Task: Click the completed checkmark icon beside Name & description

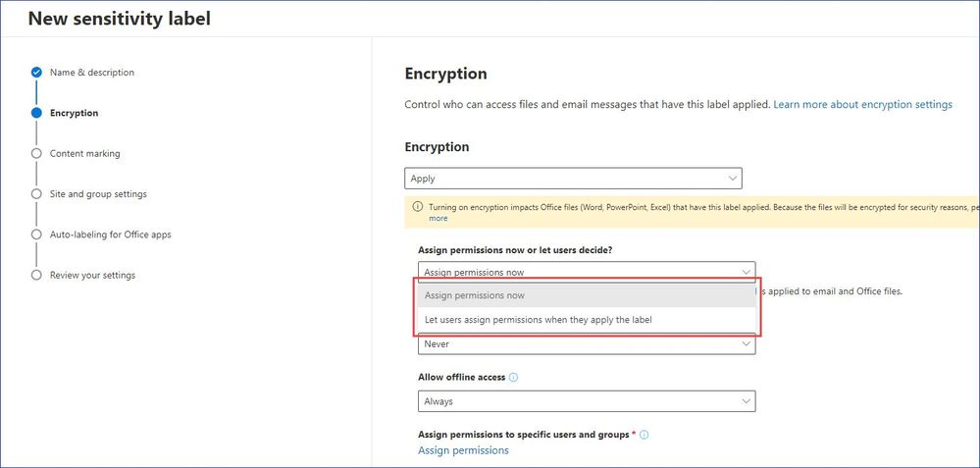Action: [36, 73]
